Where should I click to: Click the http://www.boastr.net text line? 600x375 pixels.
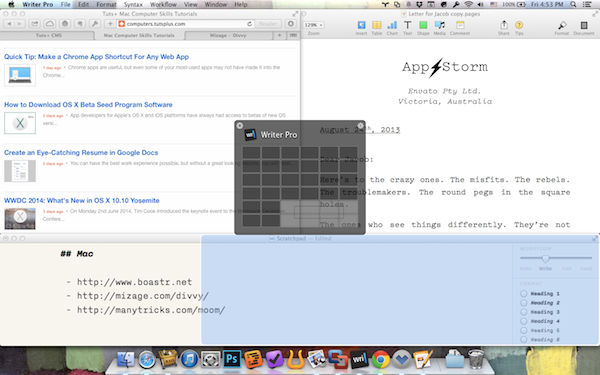click(x=134, y=282)
